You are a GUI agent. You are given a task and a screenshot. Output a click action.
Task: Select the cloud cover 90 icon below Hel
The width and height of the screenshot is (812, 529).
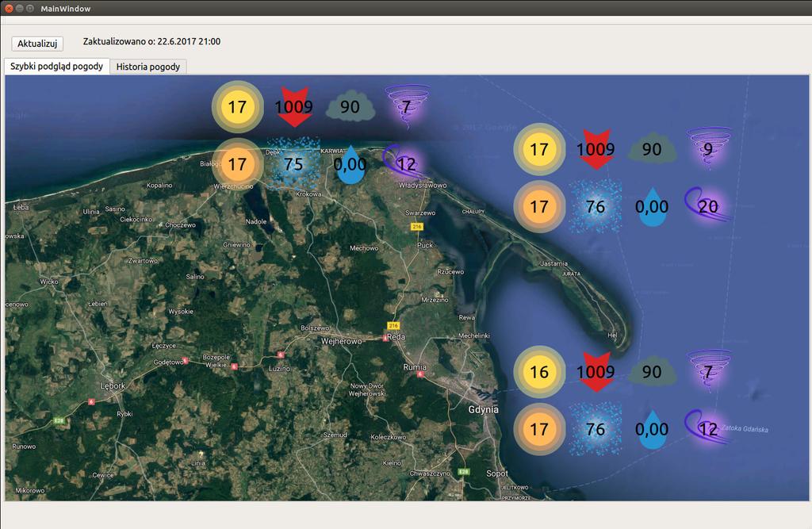point(652,371)
